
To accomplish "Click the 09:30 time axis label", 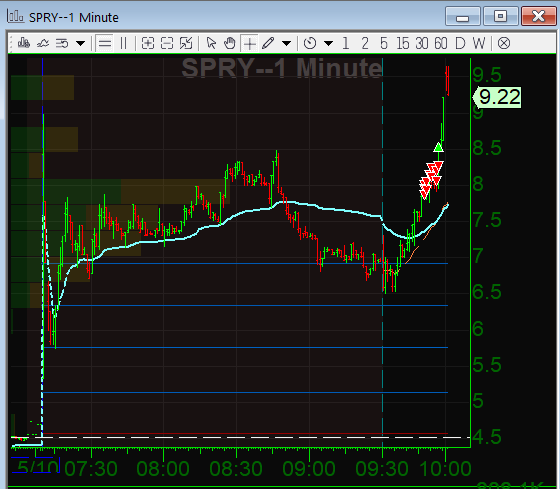I will tap(382, 469).
